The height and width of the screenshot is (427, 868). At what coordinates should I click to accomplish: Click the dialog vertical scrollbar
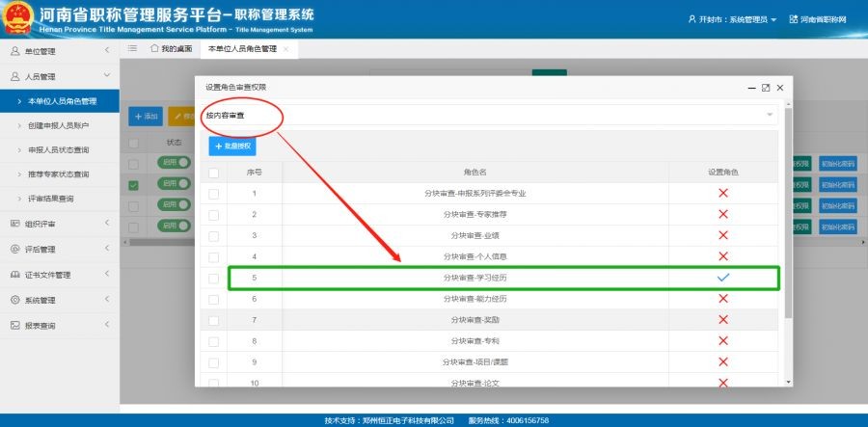coord(788,213)
